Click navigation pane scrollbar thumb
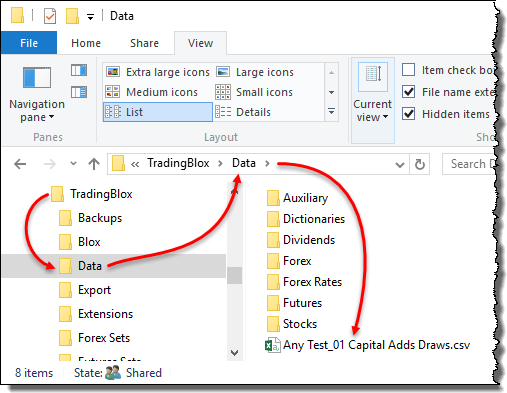The image size is (507, 393). (x=234, y=275)
